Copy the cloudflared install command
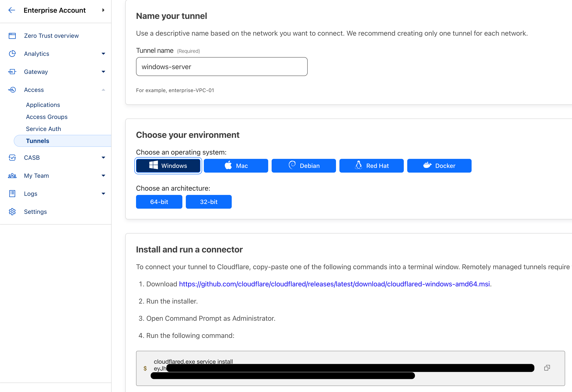The image size is (572, 392). coord(547,368)
